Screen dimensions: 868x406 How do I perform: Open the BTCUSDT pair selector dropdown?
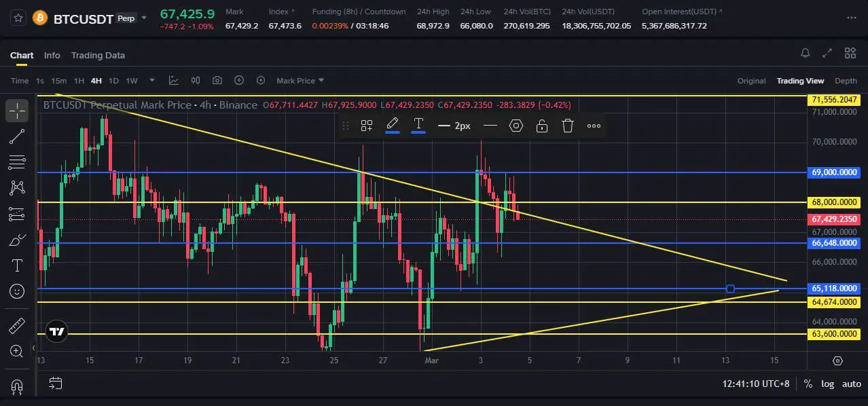(143, 18)
